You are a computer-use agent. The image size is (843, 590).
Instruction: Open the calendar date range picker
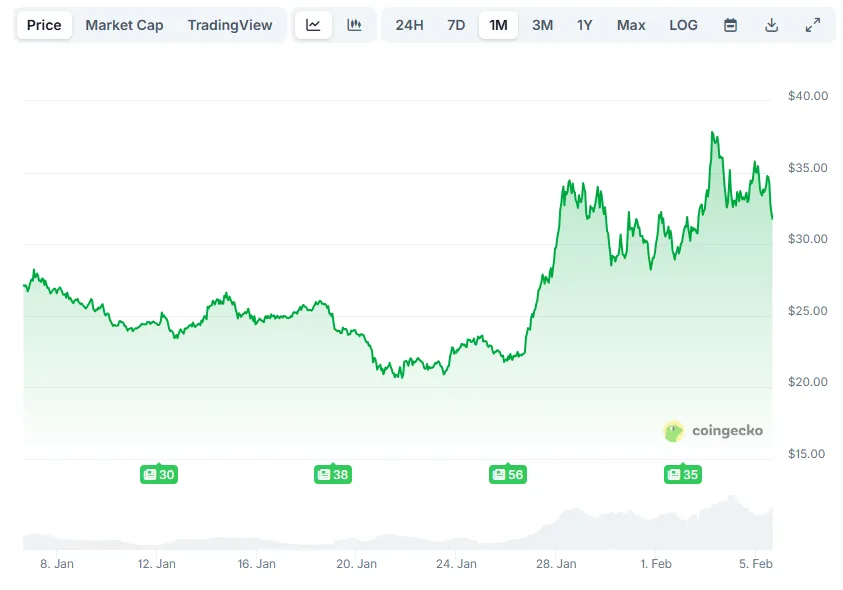pos(730,25)
